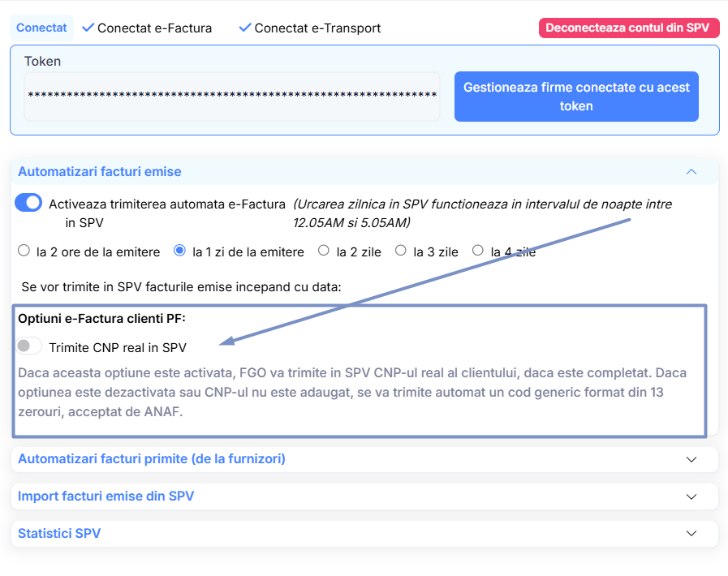The width and height of the screenshot is (728, 576).
Task: Open the Statistici SPV section
Action: click(59, 534)
